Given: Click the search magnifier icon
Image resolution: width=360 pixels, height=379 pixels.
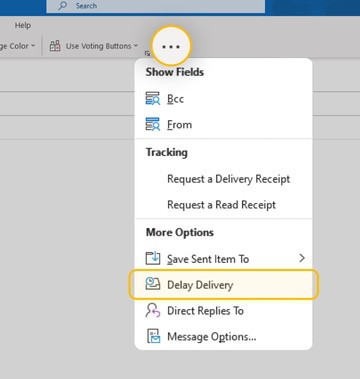Looking at the screenshot, I should (x=62, y=6).
